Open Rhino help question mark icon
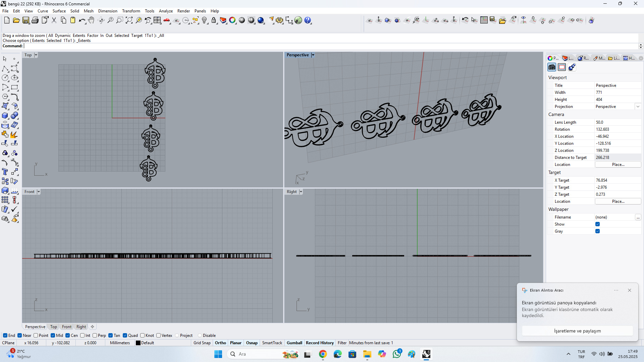 coord(308,20)
